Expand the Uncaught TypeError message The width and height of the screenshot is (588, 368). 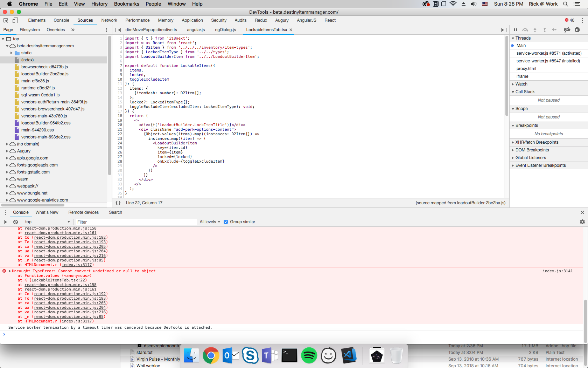[x=10, y=271]
